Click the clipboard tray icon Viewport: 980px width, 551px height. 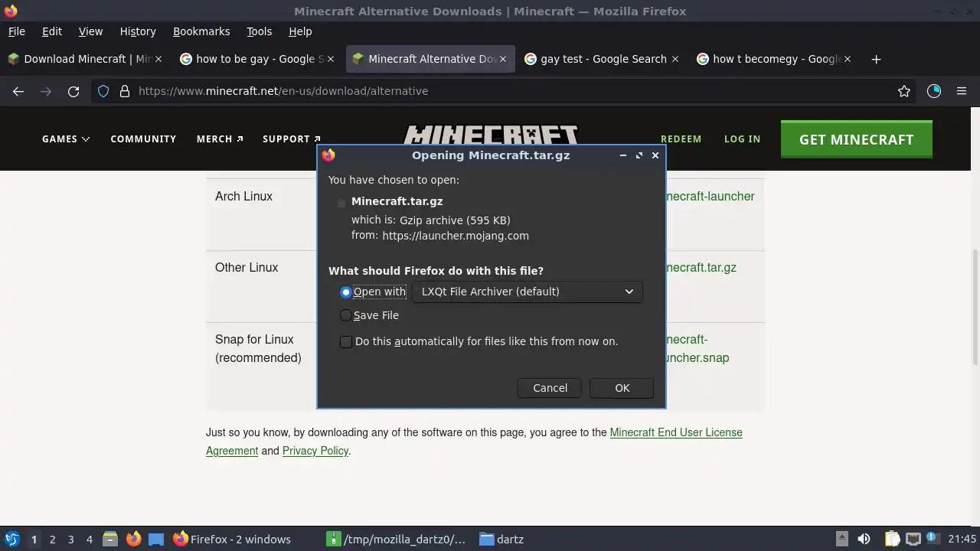(892, 540)
